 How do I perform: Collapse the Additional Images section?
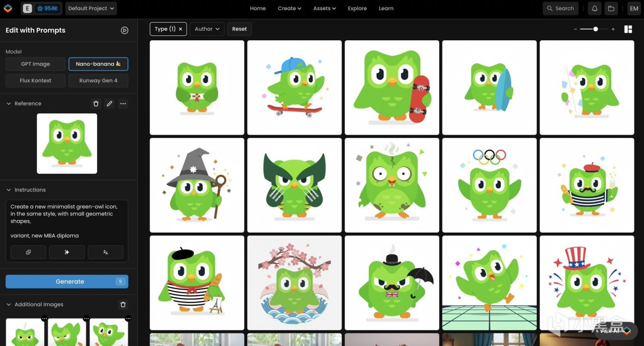9,304
